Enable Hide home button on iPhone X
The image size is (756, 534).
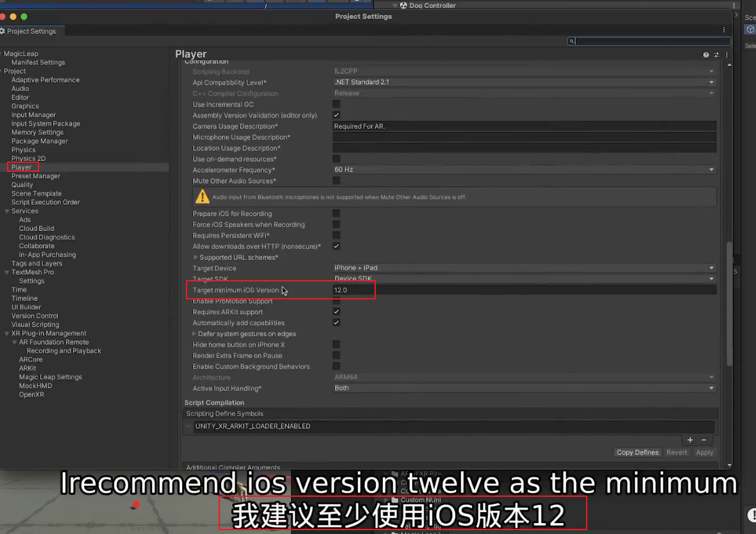(x=337, y=345)
